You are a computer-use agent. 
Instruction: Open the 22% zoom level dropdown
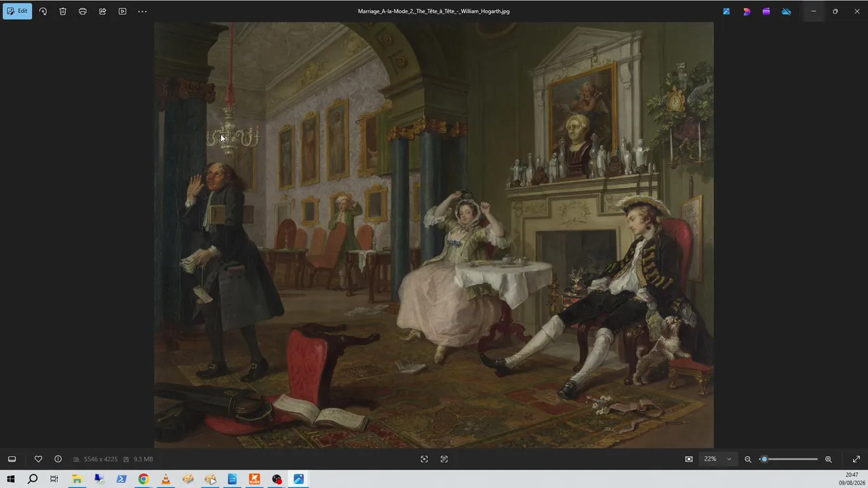717,459
